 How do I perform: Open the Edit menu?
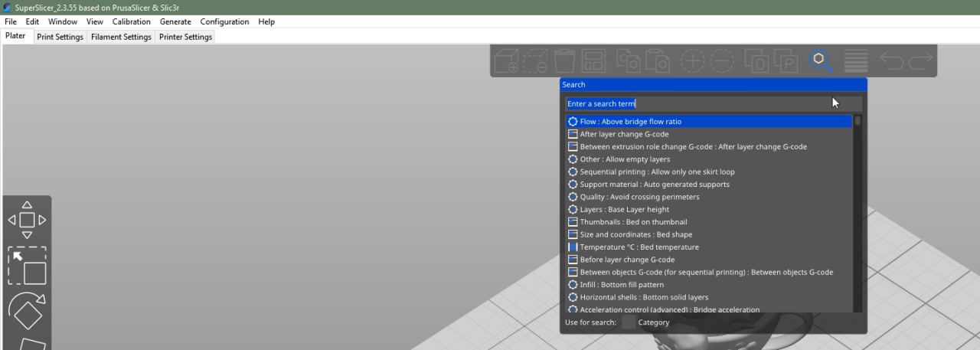32,21
